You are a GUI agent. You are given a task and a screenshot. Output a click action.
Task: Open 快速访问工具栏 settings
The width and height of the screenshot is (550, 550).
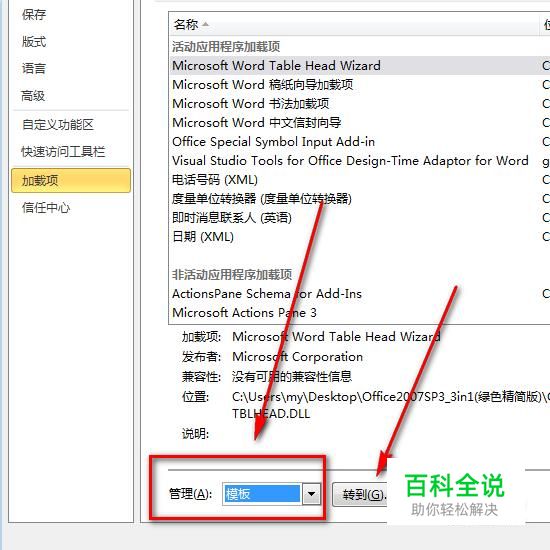(x=63, y=152)
